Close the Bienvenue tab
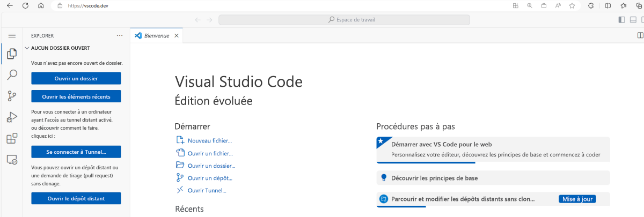The height and width of the screenshot is (217, 644). (x=177, y=36)
